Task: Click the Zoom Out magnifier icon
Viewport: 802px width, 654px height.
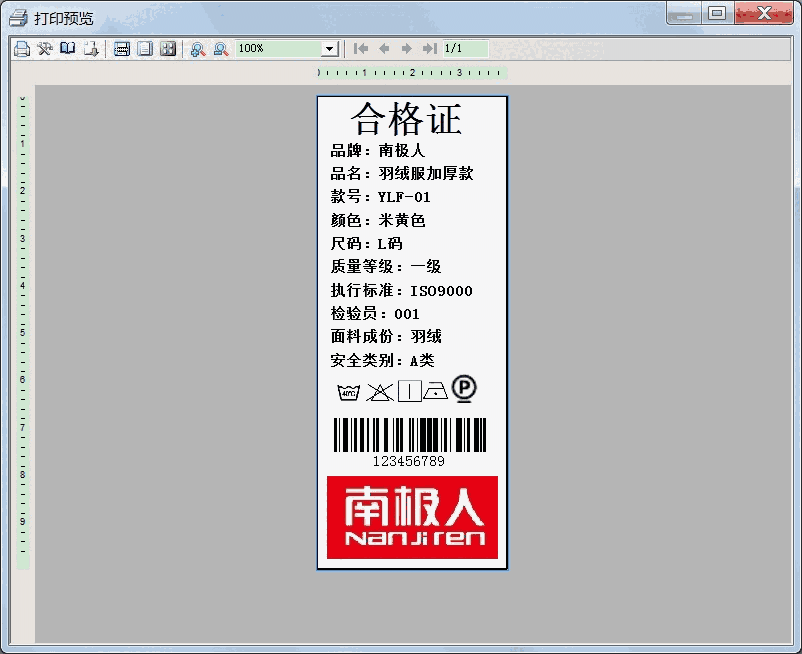Action: click(221, 48)
